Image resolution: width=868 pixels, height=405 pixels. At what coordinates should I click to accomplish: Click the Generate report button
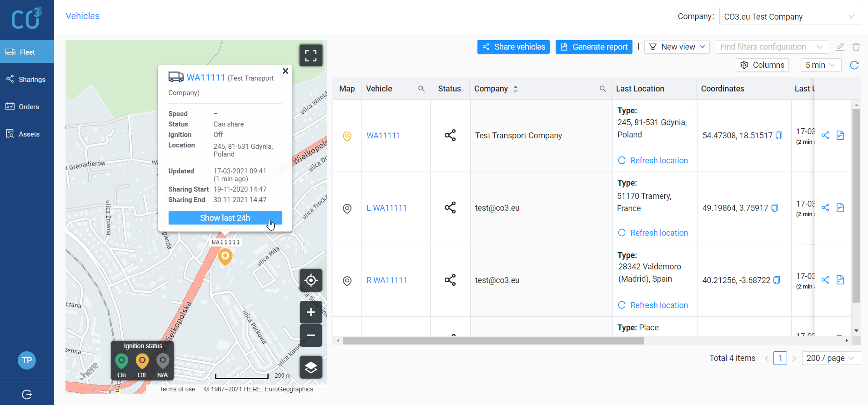pos(594,47)
